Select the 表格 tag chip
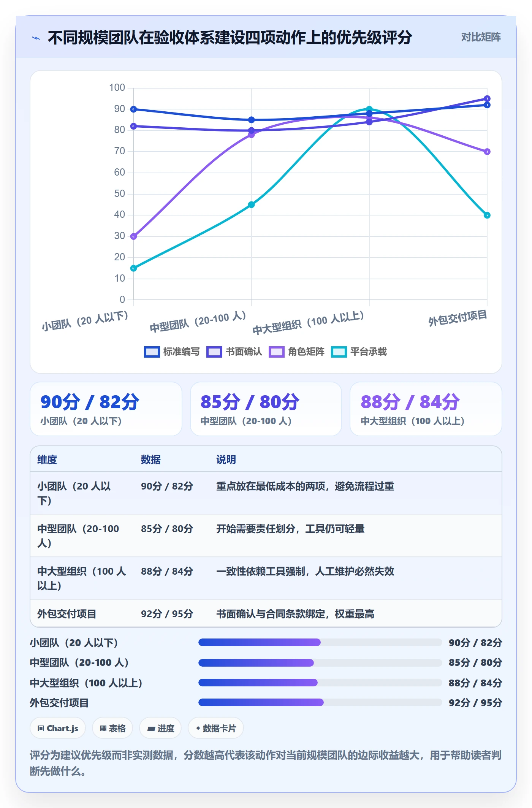 pyautogui.click(x=112, y=728)
